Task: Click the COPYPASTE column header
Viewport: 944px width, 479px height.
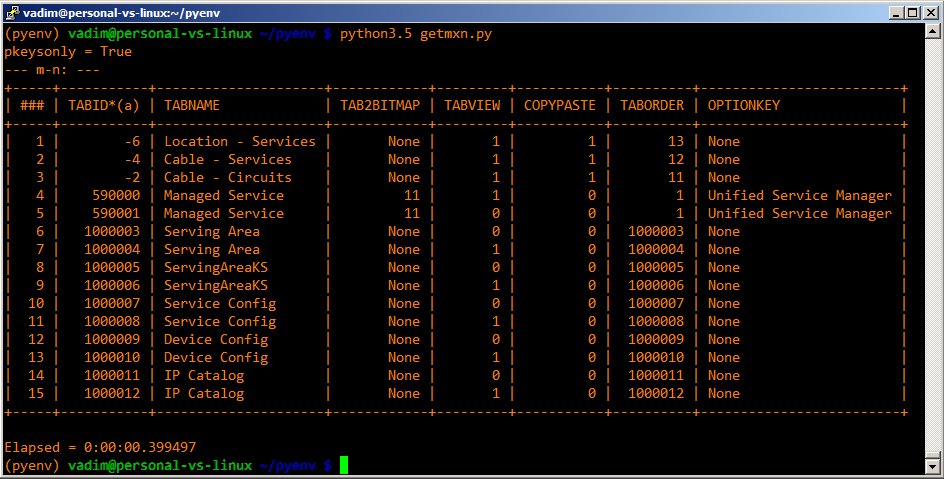Action: click(x=560, y=105)
